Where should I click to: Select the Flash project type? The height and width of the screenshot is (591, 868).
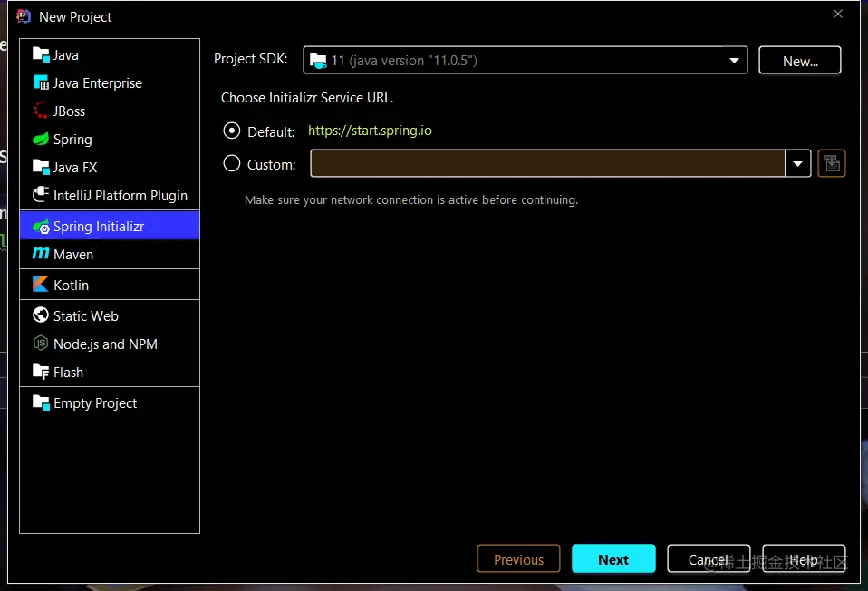[110, 373]
